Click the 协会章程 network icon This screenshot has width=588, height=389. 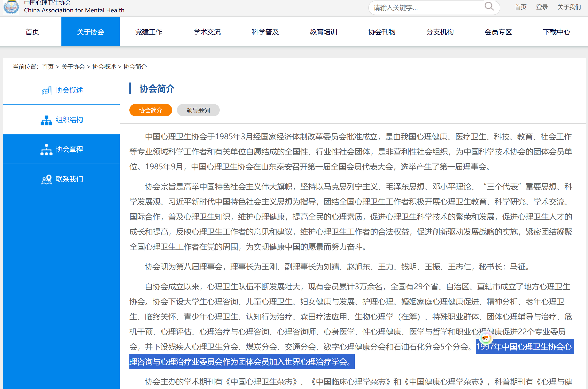pyautogui.click(x=46, y=149)
